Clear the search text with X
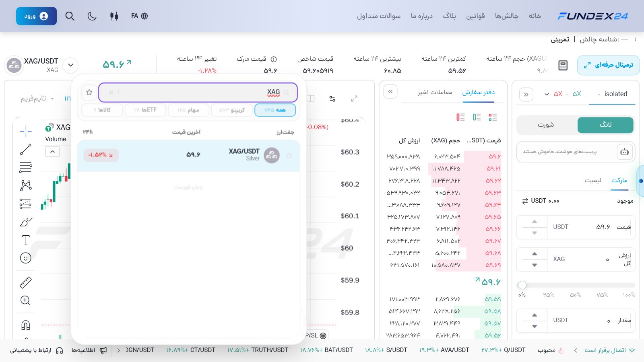The width and height of the screenshot is (644, 362). (x=111, y=93)
